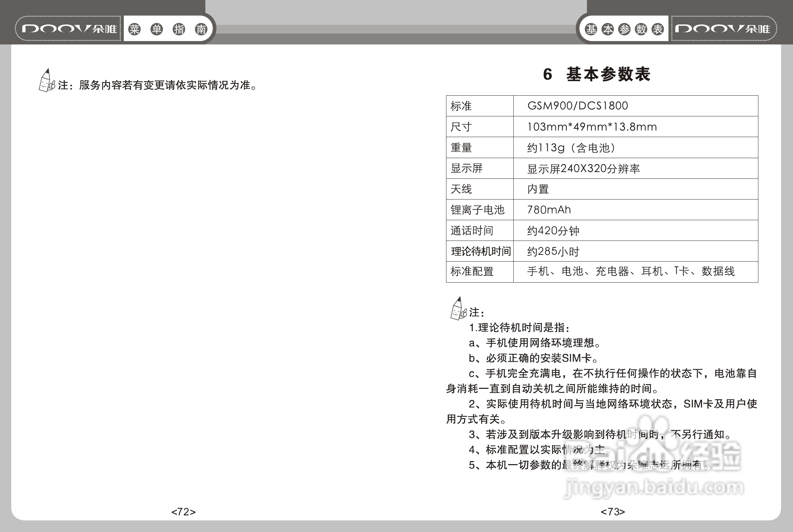
Task: Click the 数 circle in parameters header
Action: coord(641,29)
